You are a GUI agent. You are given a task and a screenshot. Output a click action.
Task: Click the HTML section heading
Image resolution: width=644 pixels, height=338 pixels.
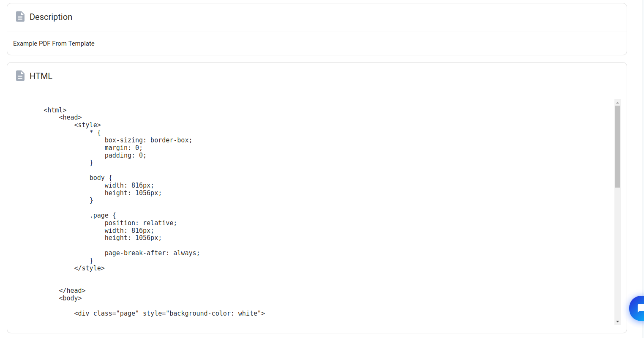pos(41,76)
